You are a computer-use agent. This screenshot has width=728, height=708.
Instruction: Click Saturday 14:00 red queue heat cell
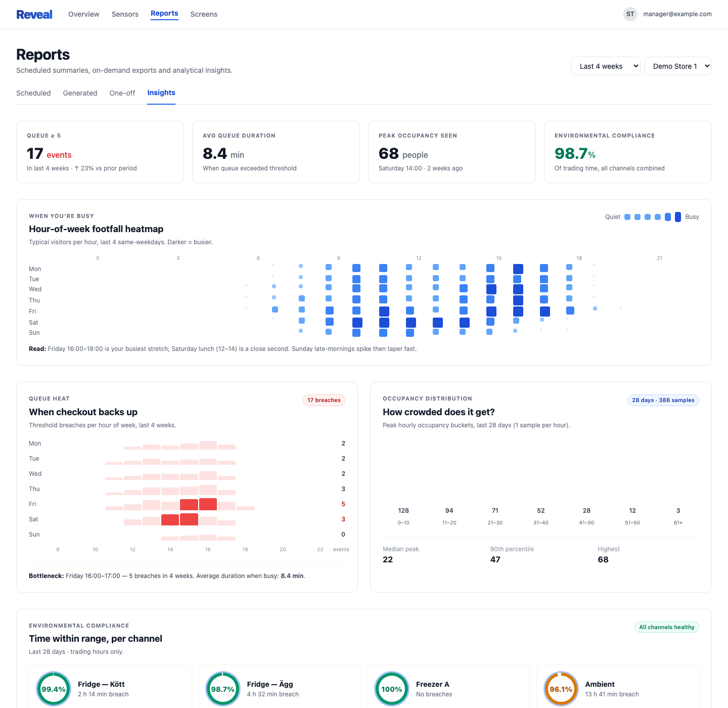click(x=170, y=519)
